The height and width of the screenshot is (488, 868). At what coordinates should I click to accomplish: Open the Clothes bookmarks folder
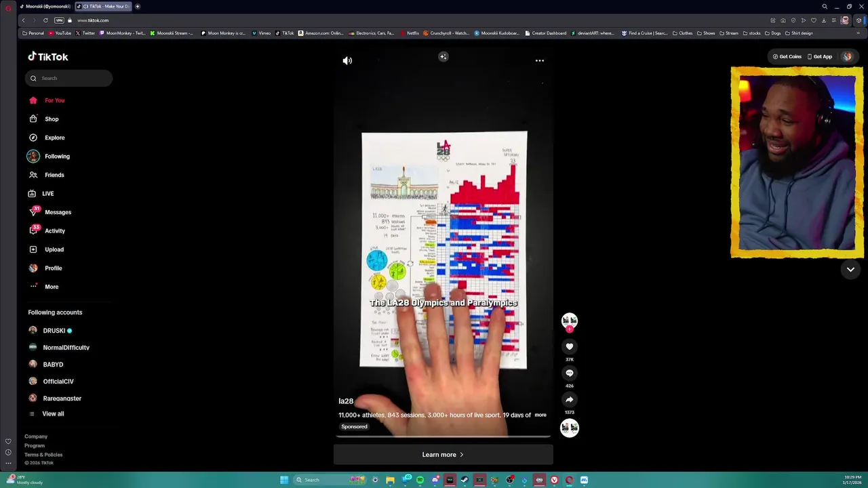[x=683, y=33]
